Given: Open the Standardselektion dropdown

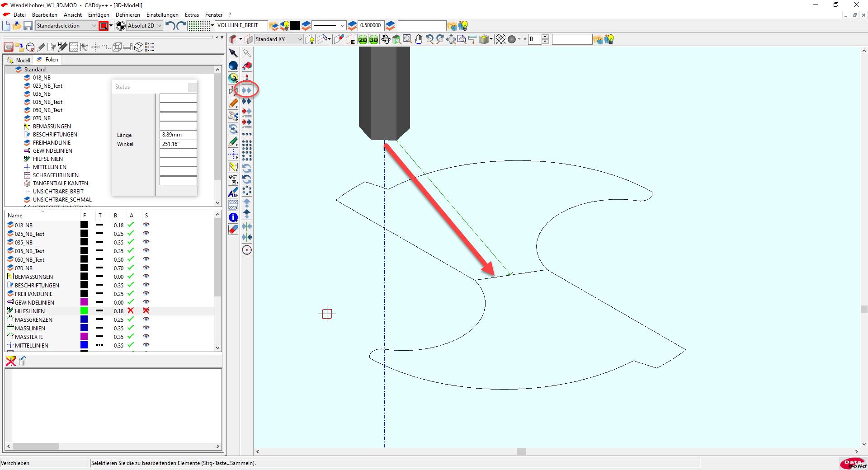Looking at the screenshot, I should pyautogui.click(x=94, y=26).
